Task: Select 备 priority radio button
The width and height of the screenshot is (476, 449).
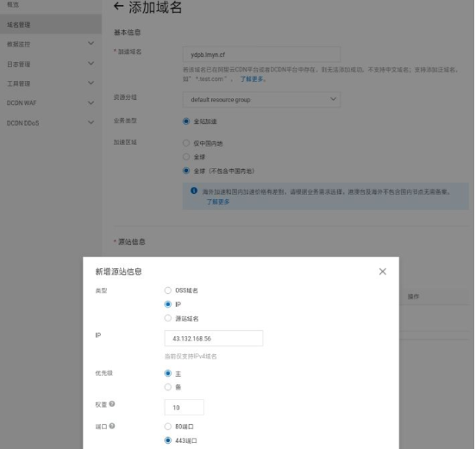Action: pyautogui.click(x=167, y=387)
